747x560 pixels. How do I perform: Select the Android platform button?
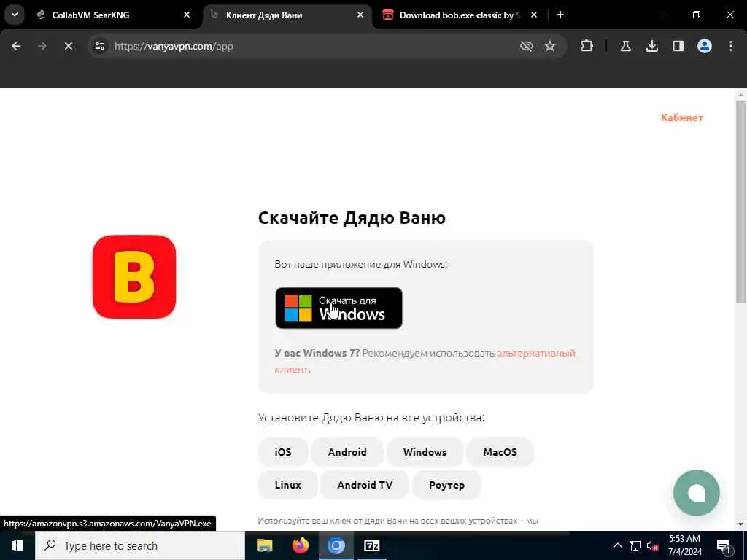[x=347, y=452]
